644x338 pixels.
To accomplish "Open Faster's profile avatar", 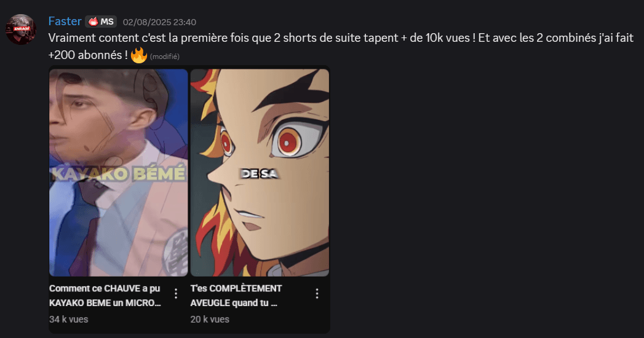I will click(x=20, y=29).
